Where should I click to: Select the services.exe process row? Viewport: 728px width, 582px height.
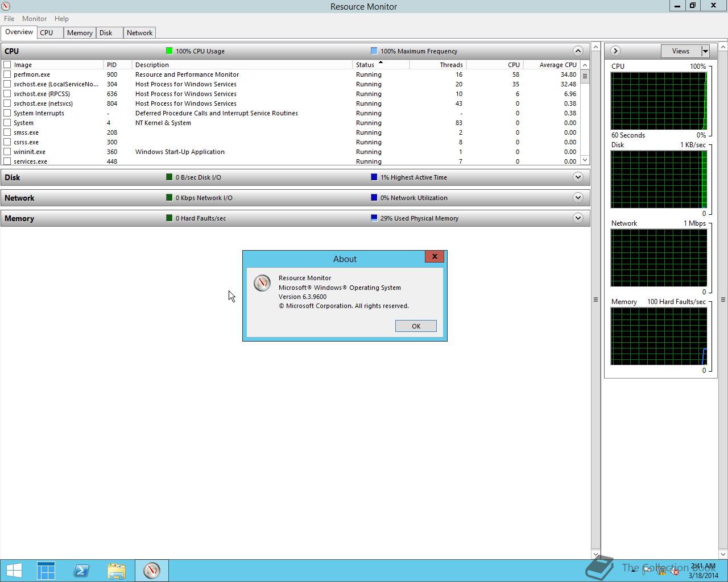[290, 161]
